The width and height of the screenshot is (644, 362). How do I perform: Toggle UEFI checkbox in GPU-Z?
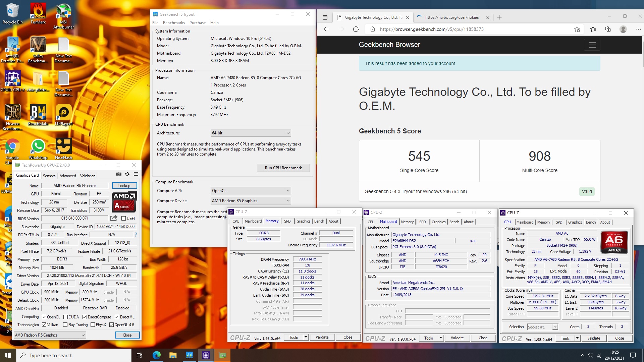[x=123, y=219]
